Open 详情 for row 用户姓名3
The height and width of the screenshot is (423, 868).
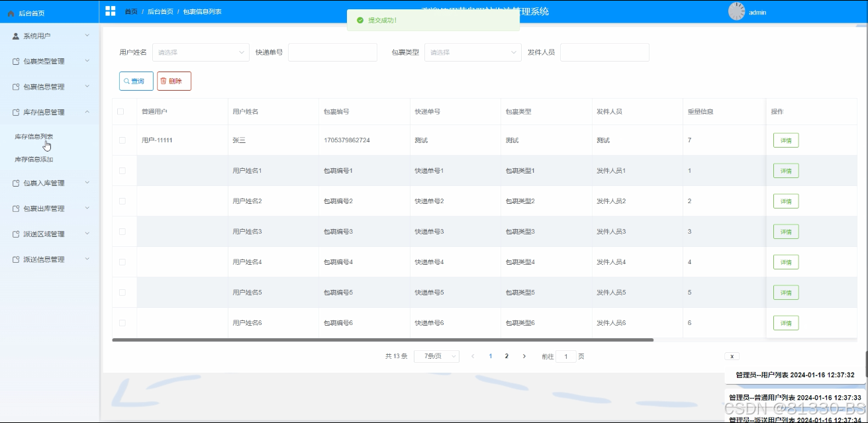point(786,232)
